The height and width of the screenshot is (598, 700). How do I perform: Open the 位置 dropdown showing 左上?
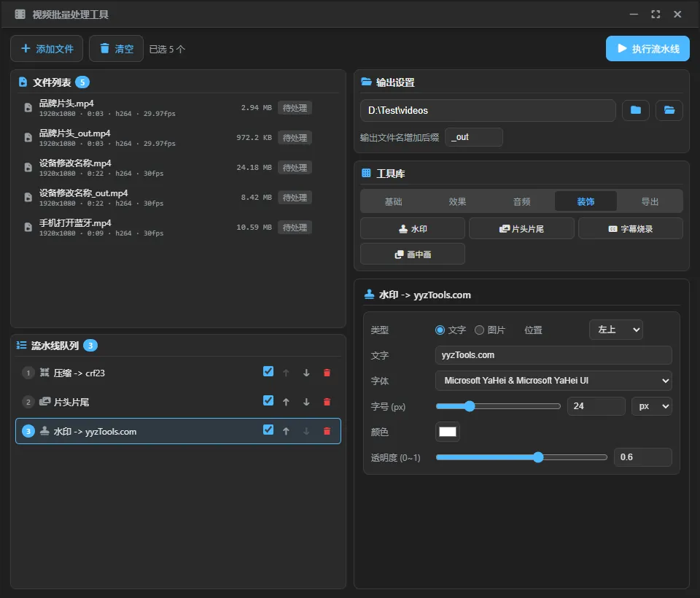[616, 330]
